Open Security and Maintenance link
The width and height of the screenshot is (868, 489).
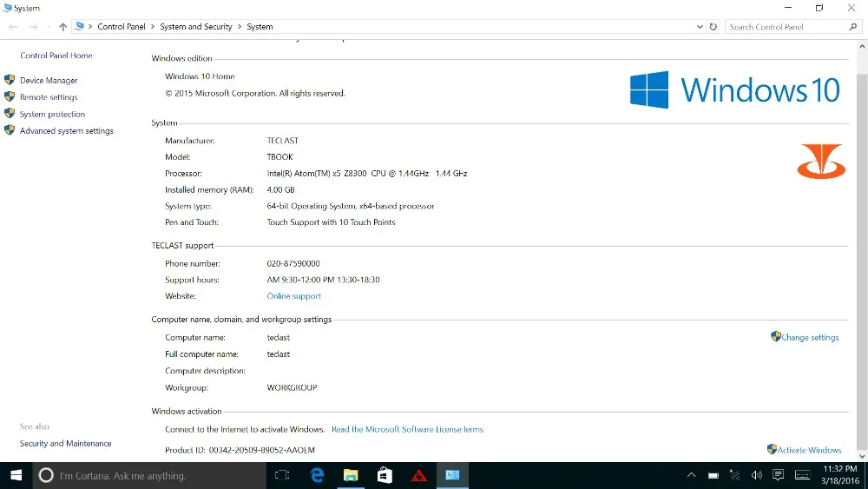[65, 444]
